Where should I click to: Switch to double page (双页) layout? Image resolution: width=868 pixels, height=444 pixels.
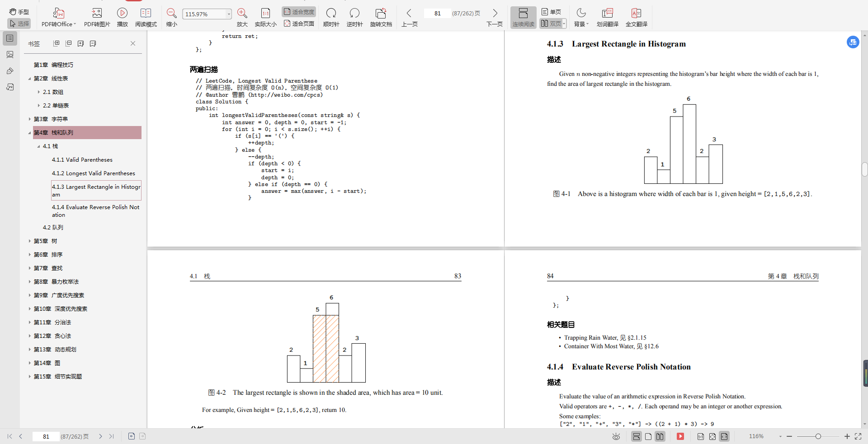pyautogui.click(x=551, y=23)
